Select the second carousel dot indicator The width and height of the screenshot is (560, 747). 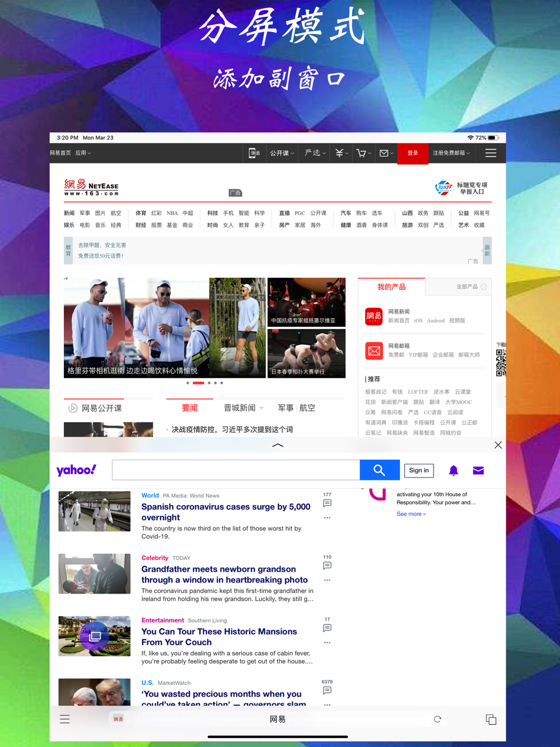tap(198, 383)
